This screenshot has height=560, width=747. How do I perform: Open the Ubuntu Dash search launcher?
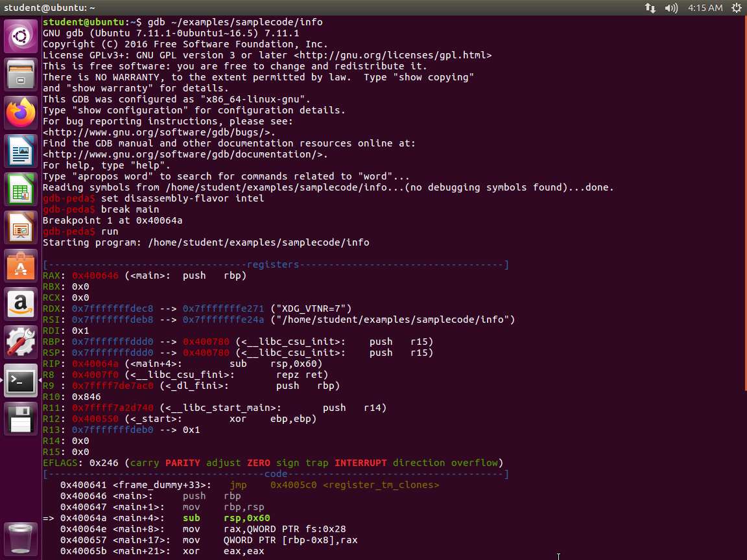pos(21,36)
